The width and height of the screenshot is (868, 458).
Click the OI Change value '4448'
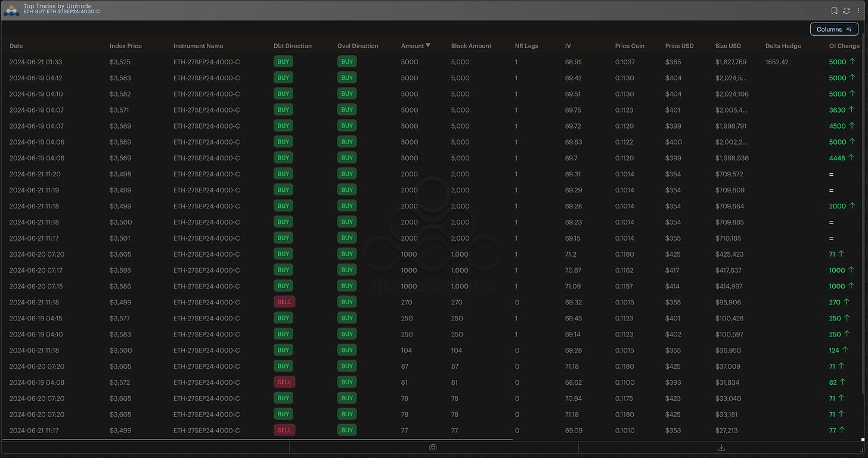coord(837,158)
